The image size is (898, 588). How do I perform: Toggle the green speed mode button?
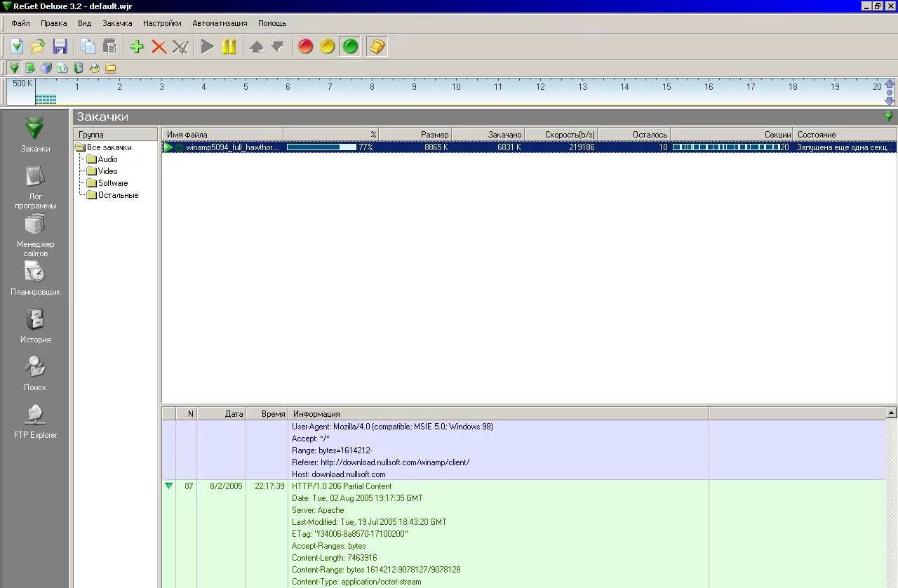350,47
